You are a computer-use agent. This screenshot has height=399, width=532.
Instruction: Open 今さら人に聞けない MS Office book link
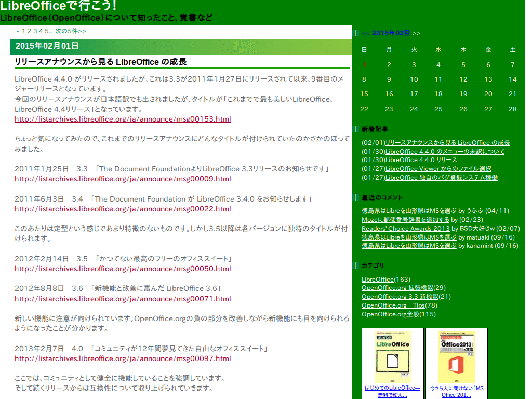(456, 392)
